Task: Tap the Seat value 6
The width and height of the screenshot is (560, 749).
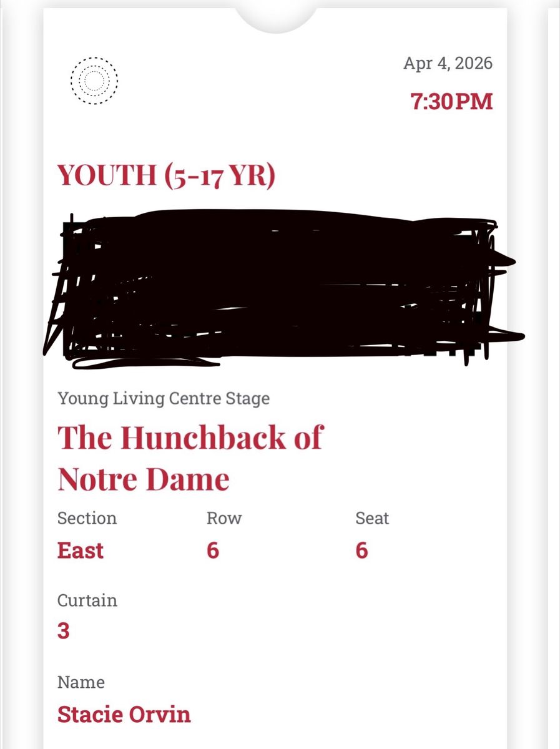Action: 362,551
